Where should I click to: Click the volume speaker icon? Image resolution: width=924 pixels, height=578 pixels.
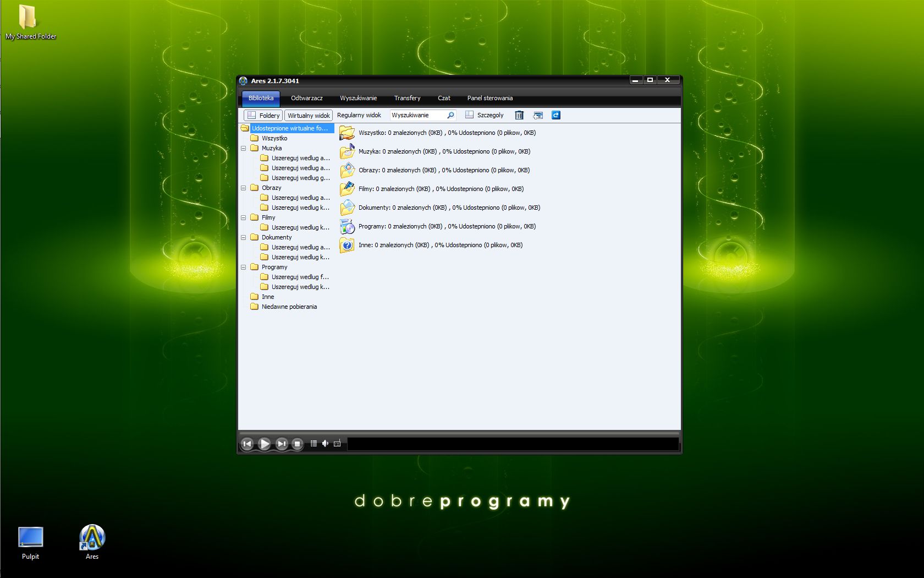click(x=325, y=444)
